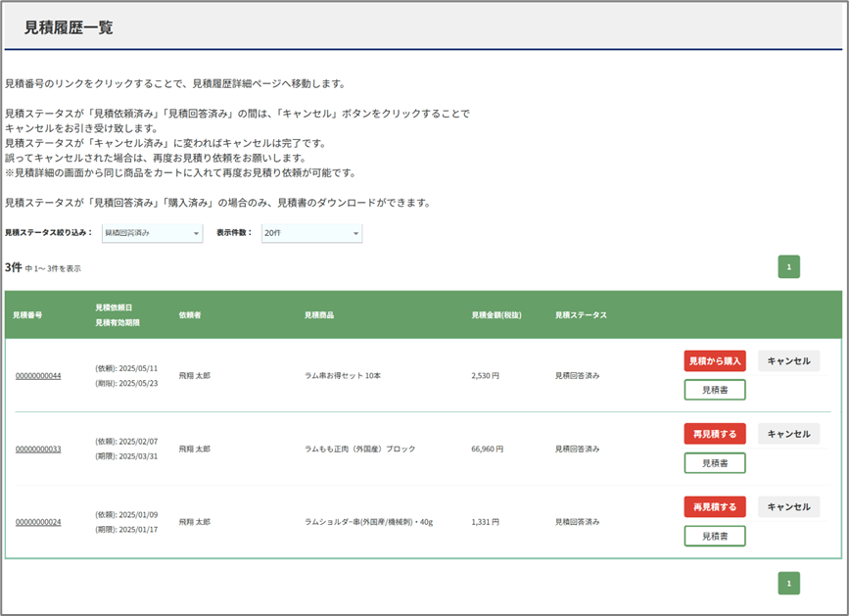Open the 見積ステータス絞り込み dropdown
849x616 pixels.
(x=152, y=233)
